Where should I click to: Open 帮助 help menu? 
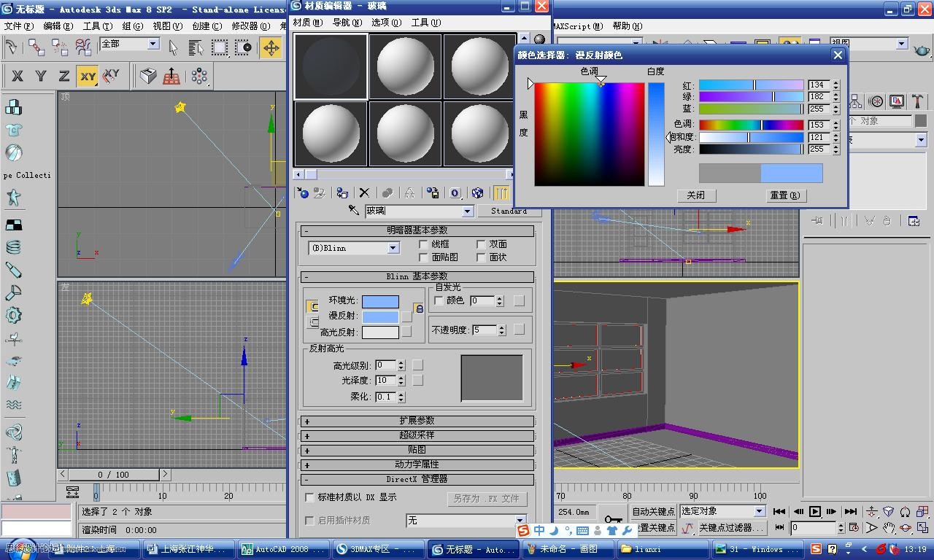click(x=627, y=26)
